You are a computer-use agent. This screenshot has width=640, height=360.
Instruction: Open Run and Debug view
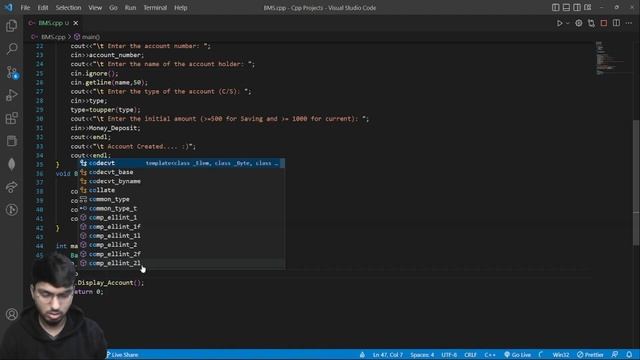point(11,95)
